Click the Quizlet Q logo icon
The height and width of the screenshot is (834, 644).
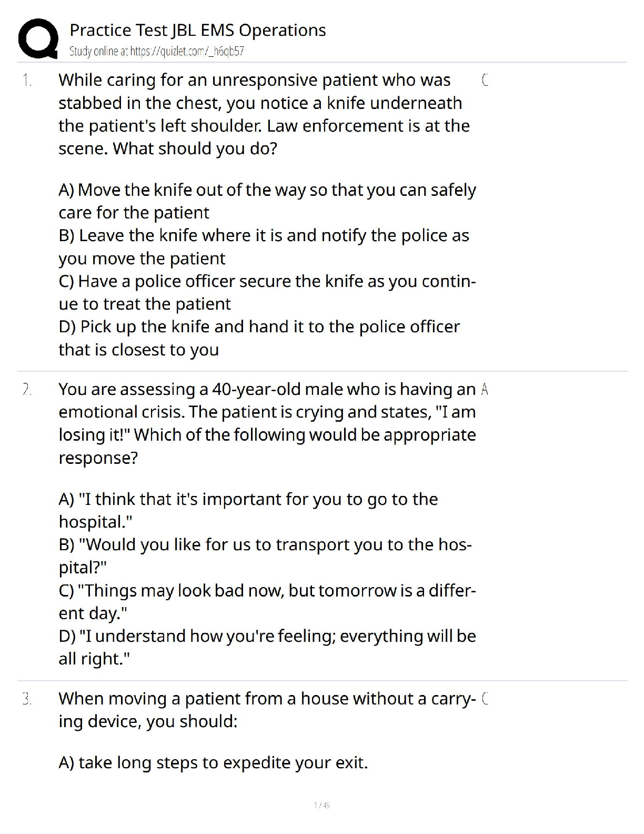pos(37,38)
